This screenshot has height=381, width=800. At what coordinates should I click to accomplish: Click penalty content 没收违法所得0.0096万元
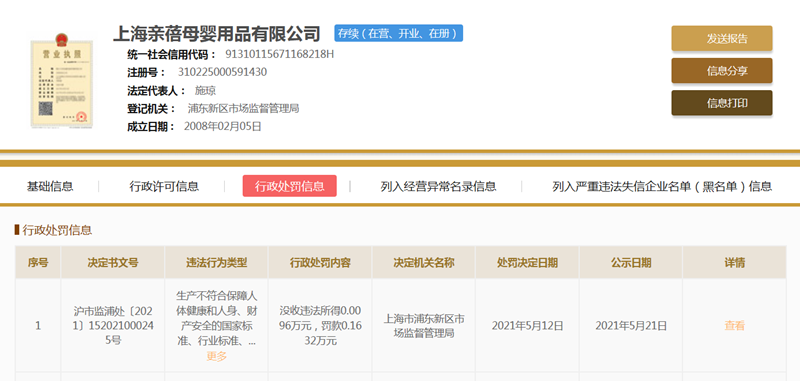[x=320, y=325]
